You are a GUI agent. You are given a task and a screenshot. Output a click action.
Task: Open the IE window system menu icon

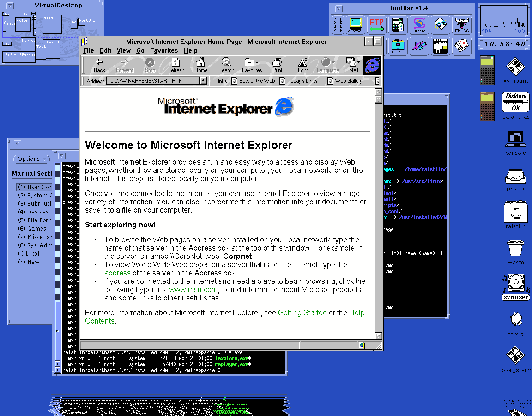click(84, 42)
